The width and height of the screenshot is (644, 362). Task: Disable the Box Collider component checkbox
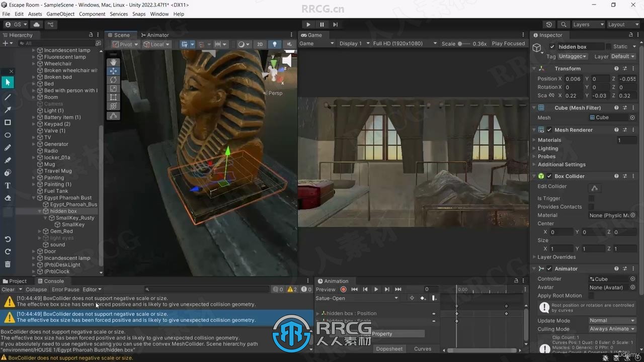(549, 176)
